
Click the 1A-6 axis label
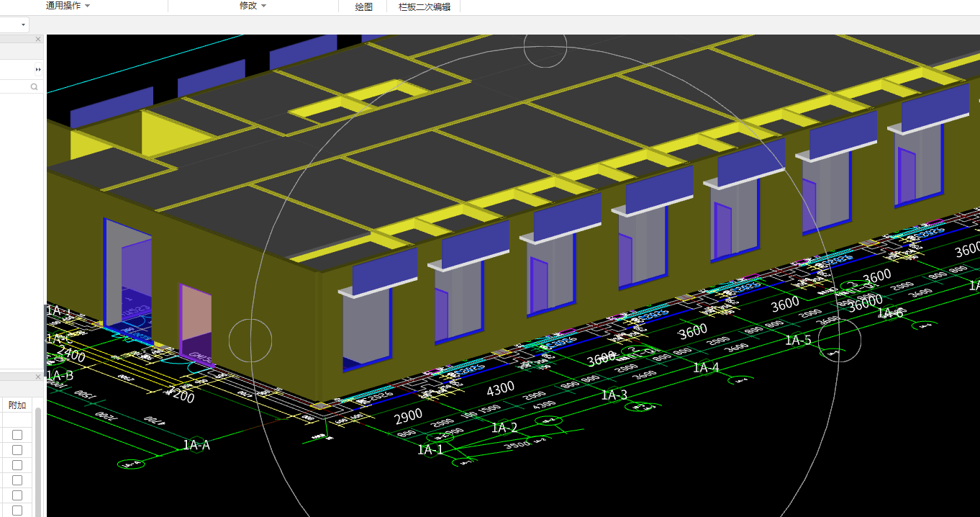coord(890,313)
